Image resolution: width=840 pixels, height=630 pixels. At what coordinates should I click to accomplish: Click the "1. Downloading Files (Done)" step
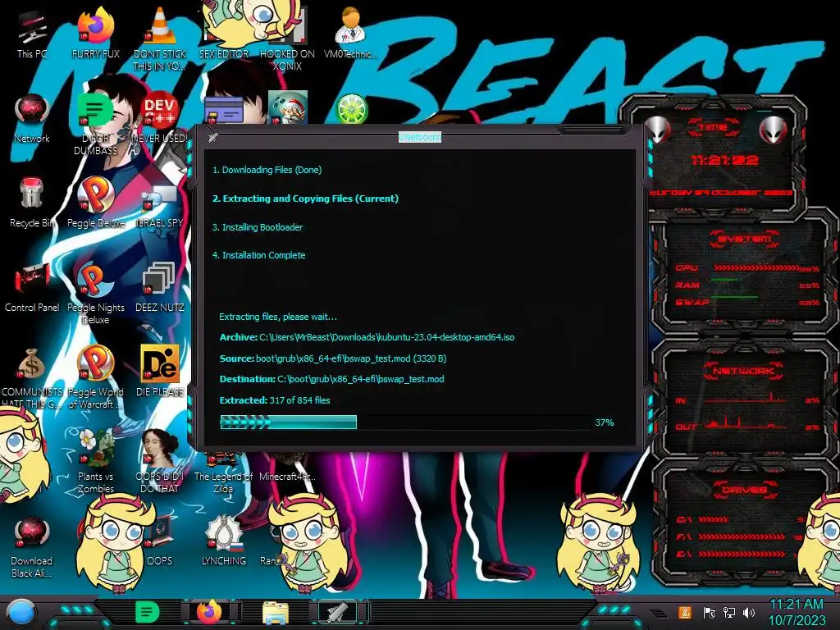(267, 170)
